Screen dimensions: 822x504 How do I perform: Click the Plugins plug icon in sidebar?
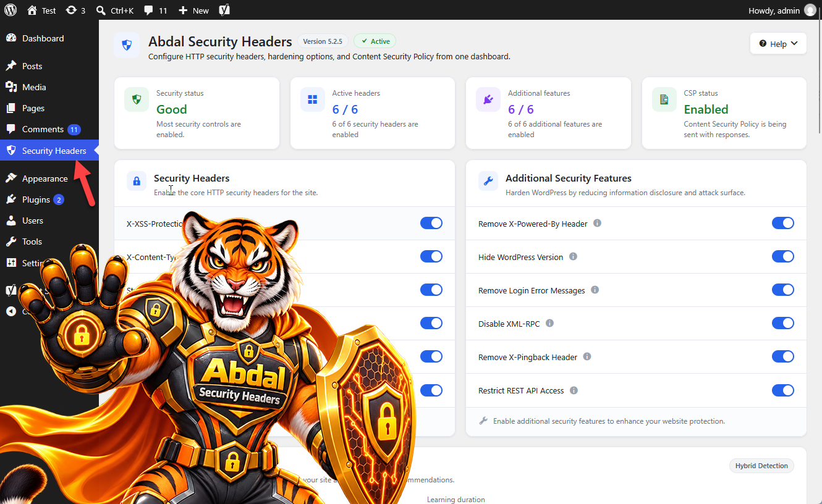tap(11, 199)
